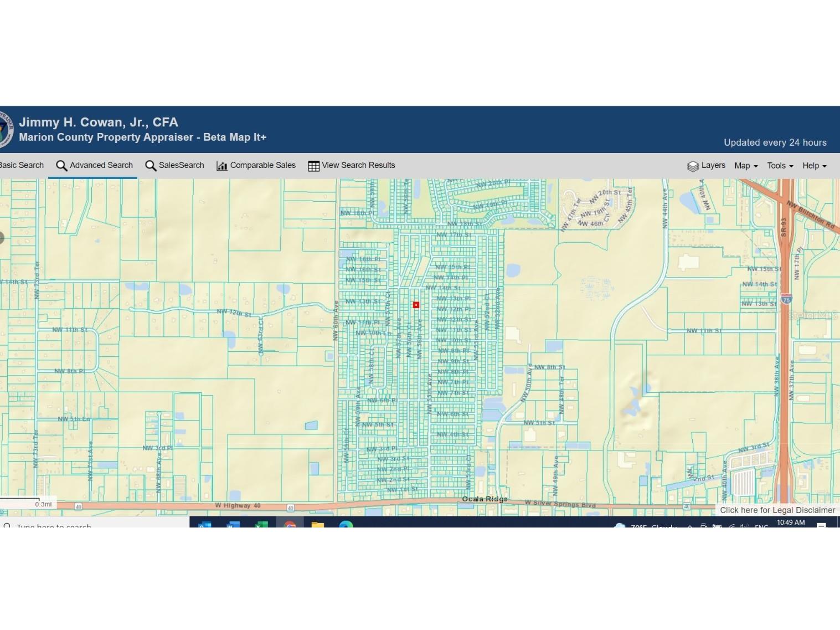Click the grid icon beside View Search Results
Viewport: 840px width, 630px height.
[x=313, y=165]
